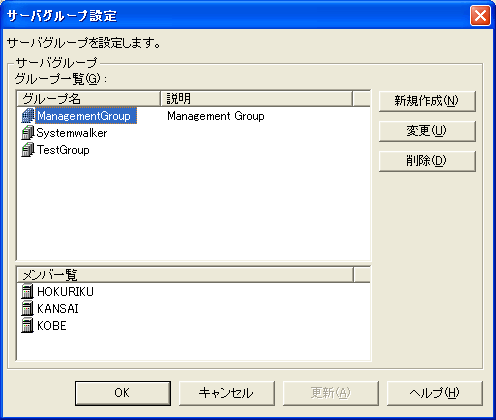
Task: Sort by グループ名 column header
Action: coord(89,99)
